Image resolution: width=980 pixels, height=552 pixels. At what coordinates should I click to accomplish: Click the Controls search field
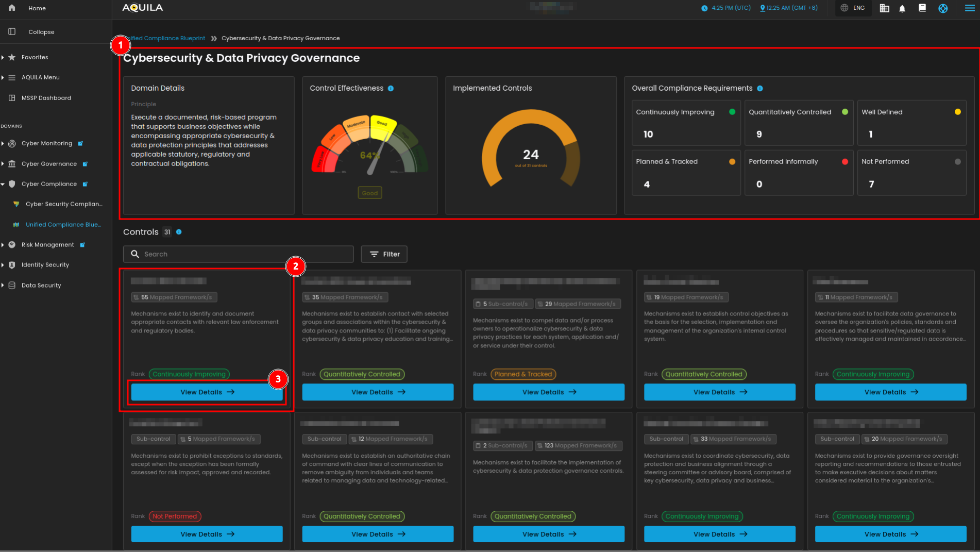click(x=242, y=254)
